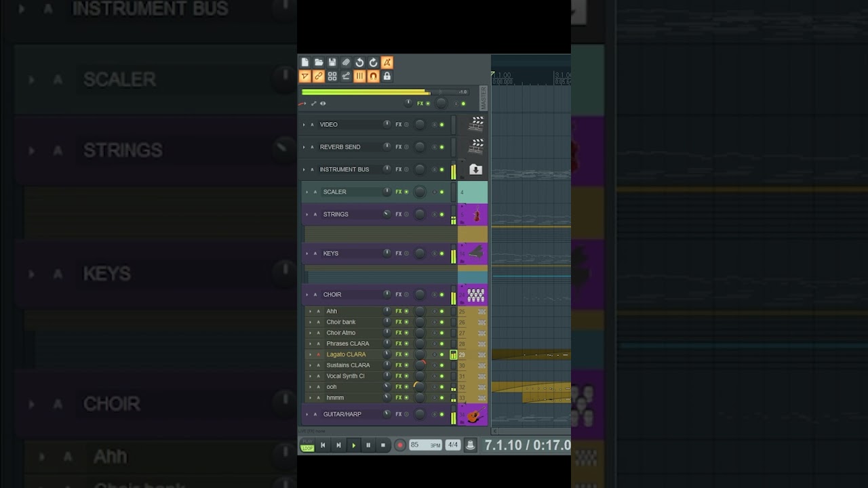Click the STRINGS violin track icon
The image size is (868, 488).
(477, 215)
